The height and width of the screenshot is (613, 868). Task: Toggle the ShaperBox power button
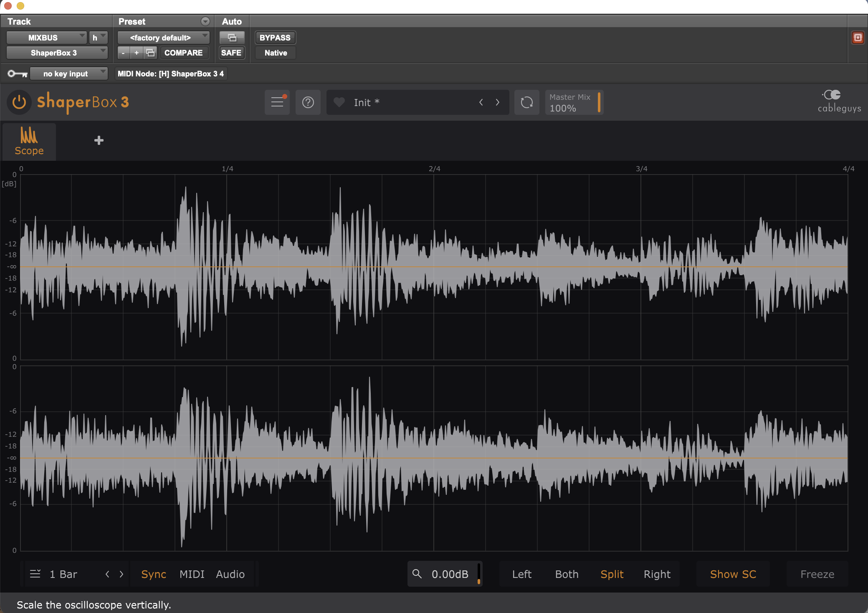pyautogui.click(x=19, y=102)
